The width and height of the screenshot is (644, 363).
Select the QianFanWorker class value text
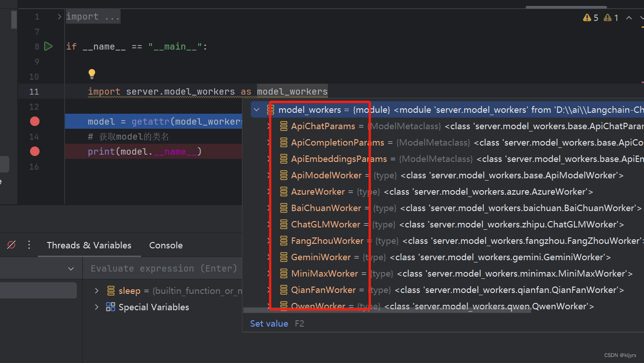pyautogui.click(x=509, y=290)
